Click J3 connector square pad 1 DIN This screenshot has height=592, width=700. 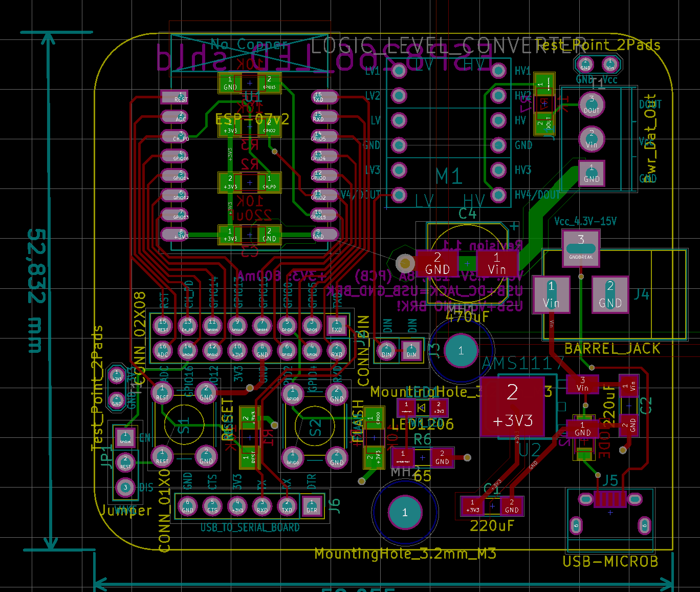coord(411,351)
